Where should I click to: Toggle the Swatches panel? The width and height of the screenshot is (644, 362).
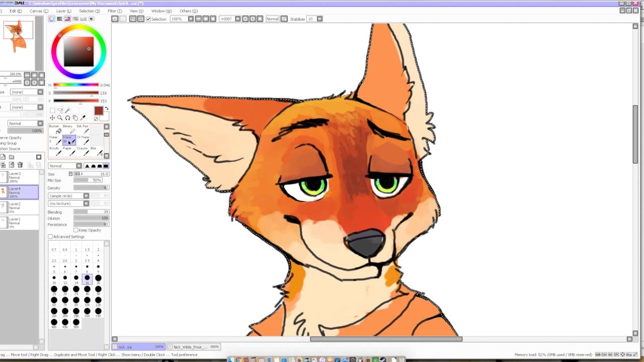pos(84,19)
